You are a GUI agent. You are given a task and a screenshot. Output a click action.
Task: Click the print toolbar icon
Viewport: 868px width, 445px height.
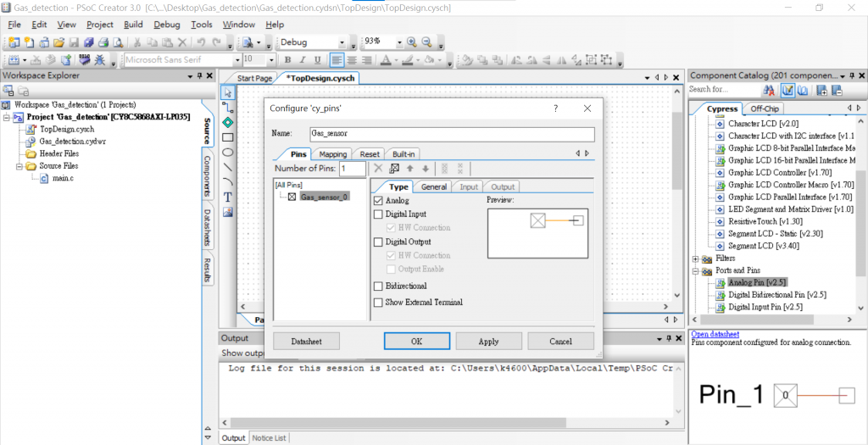coord(103,42)
